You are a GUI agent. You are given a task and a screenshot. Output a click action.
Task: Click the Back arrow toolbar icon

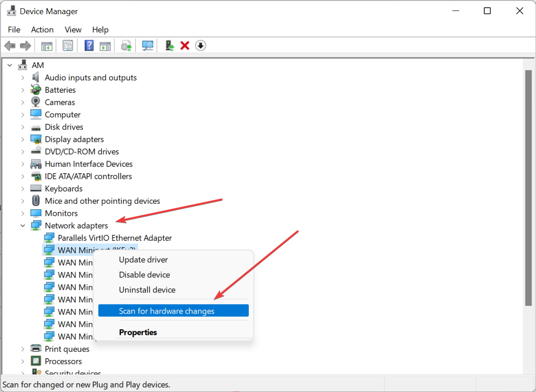[10, 45]
